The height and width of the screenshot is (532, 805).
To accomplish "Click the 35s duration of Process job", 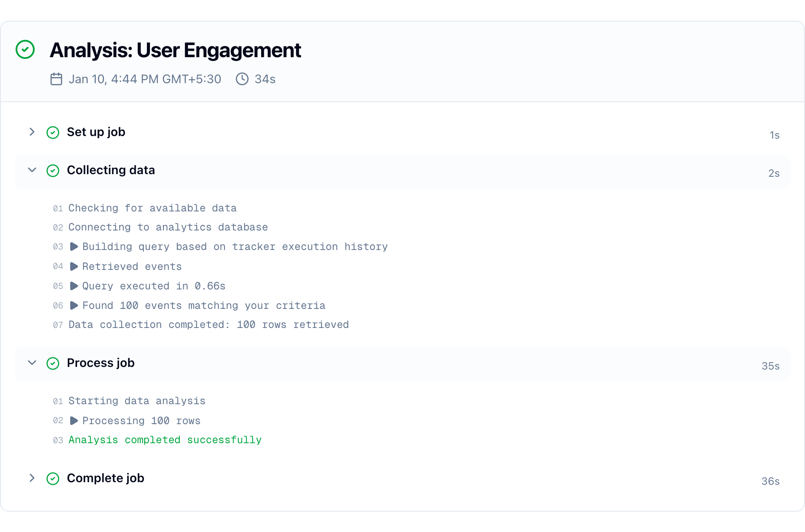I will [770, 366].
